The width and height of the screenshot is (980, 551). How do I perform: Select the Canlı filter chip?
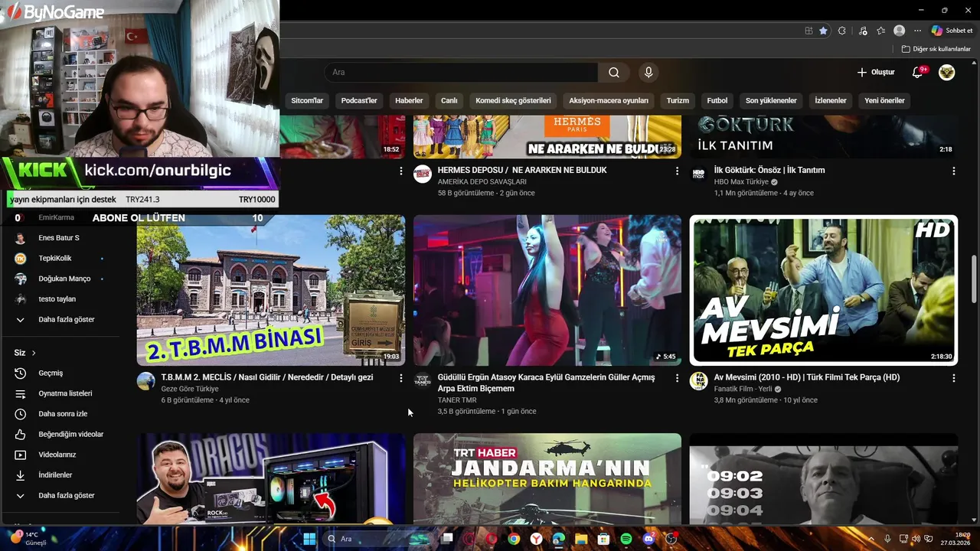point(449,100)
